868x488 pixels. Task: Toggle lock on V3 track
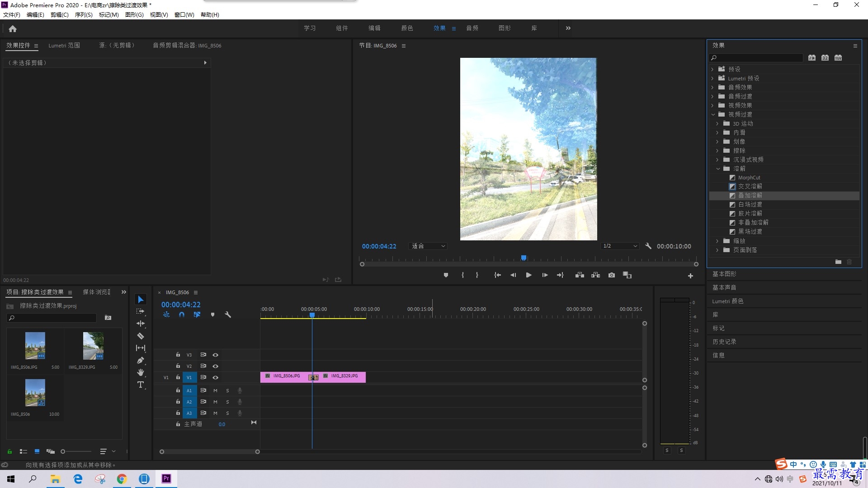tap(178, 355)
